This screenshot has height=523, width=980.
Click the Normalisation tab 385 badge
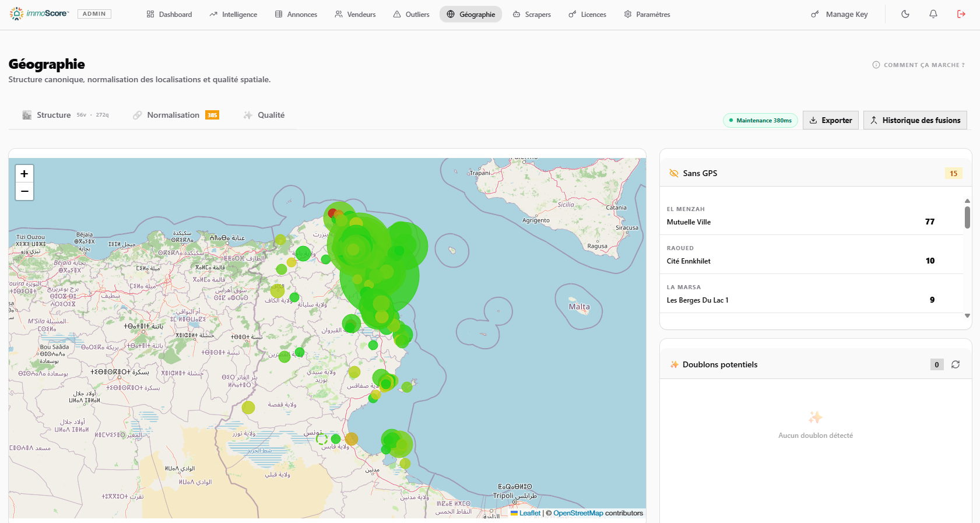coord(212,115)
